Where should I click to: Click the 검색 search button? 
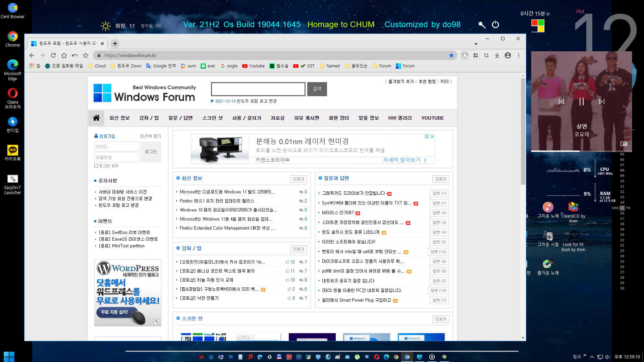coord(317,89)
